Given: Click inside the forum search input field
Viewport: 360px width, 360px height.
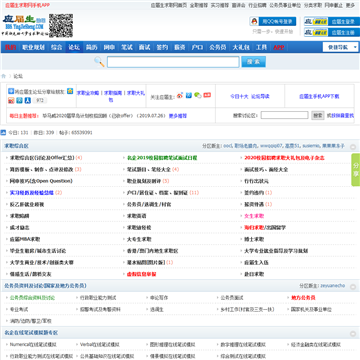Looking at the screenshot, I should (284, 115).
